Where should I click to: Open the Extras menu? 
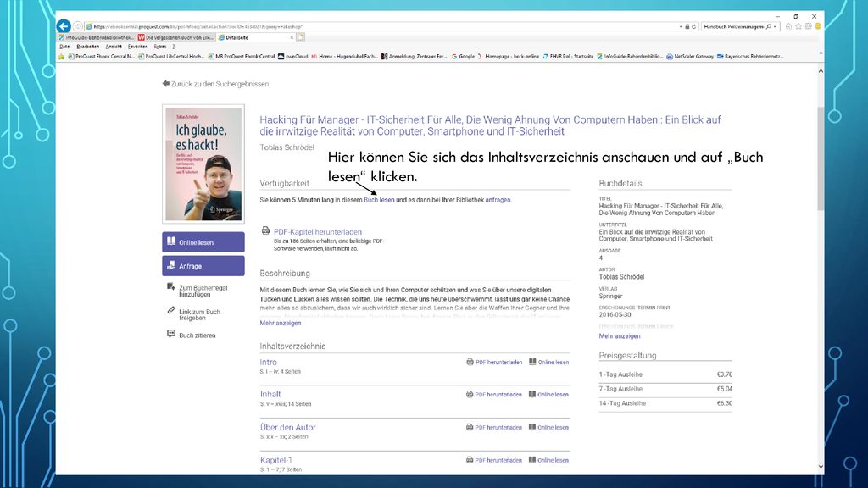160,47
